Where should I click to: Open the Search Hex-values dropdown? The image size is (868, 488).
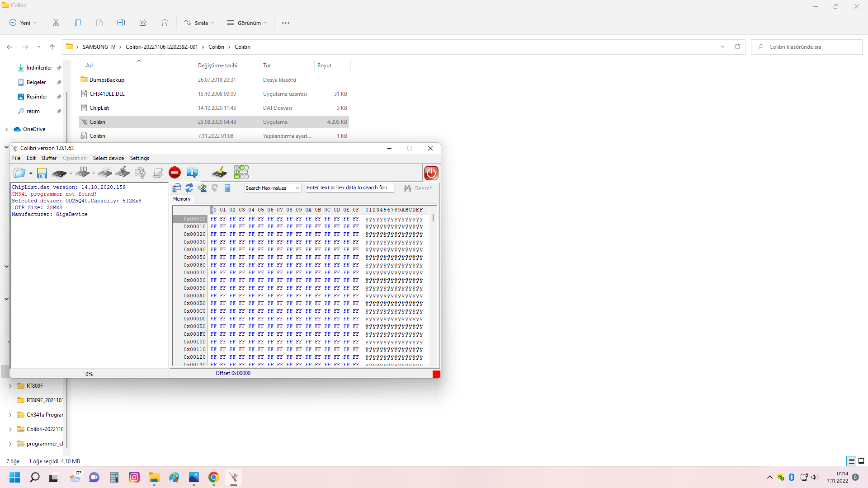(x=273, y=188)
